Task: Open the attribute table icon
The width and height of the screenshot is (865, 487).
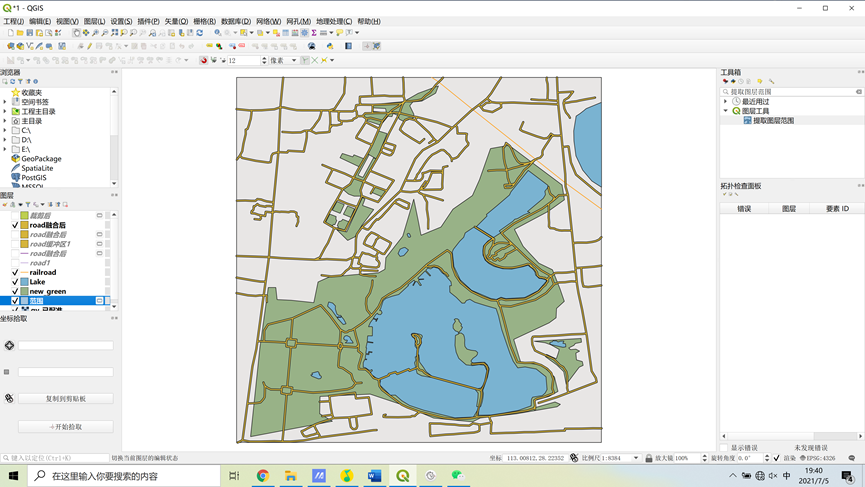Action: click(285, 33)
